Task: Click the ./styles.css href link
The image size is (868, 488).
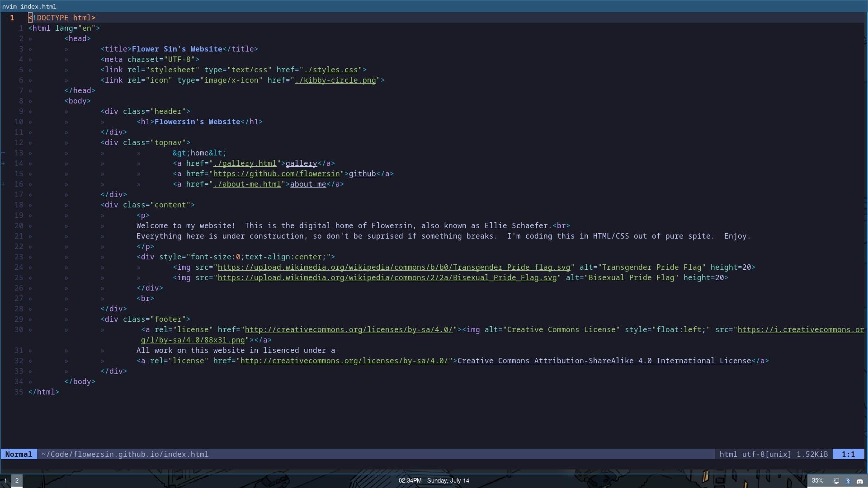Action: click(x=330, y=70)
